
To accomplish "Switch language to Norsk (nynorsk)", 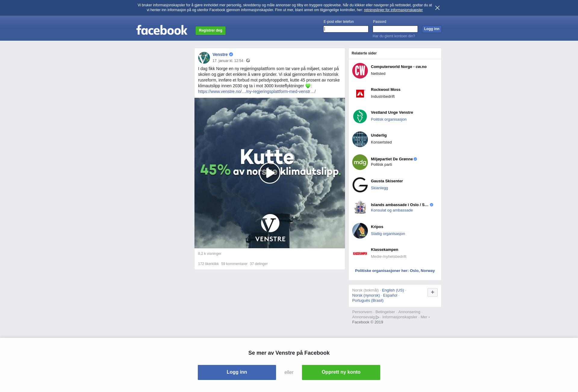I will [x=366, y=295].
